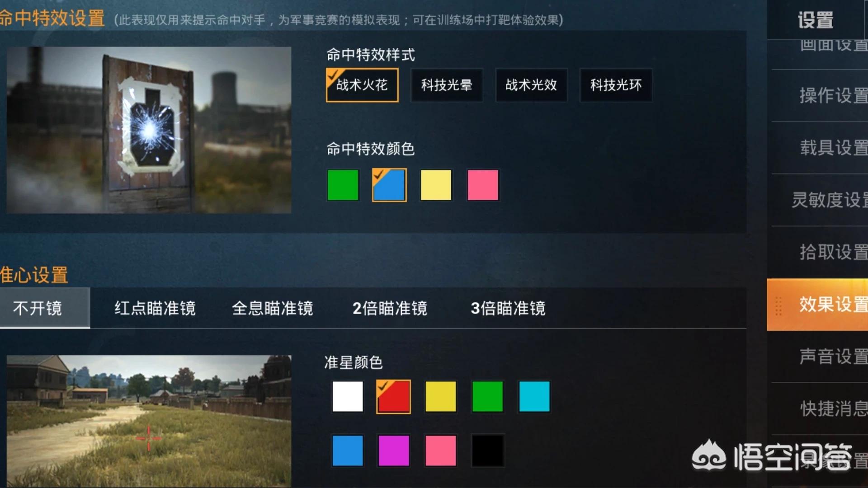The image size is (868, 488).
Task: Pick the magenta crosshair color
Action: [394, 450]
